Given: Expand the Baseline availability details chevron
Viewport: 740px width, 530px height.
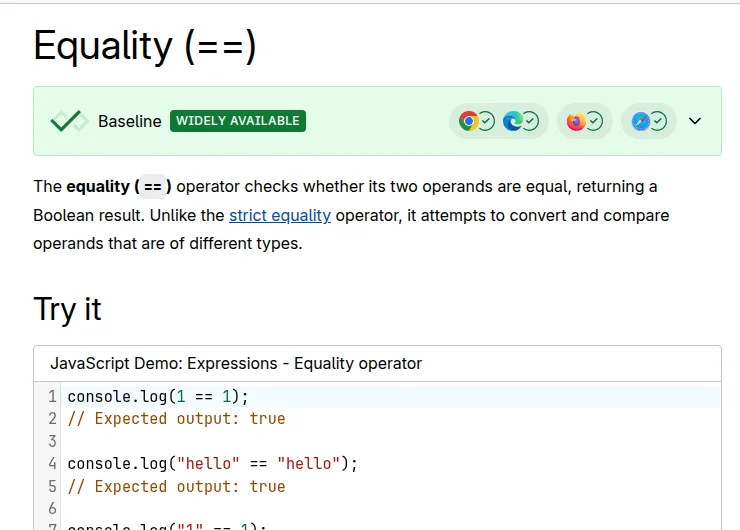Looking at the screenshot, I should 695,121.
